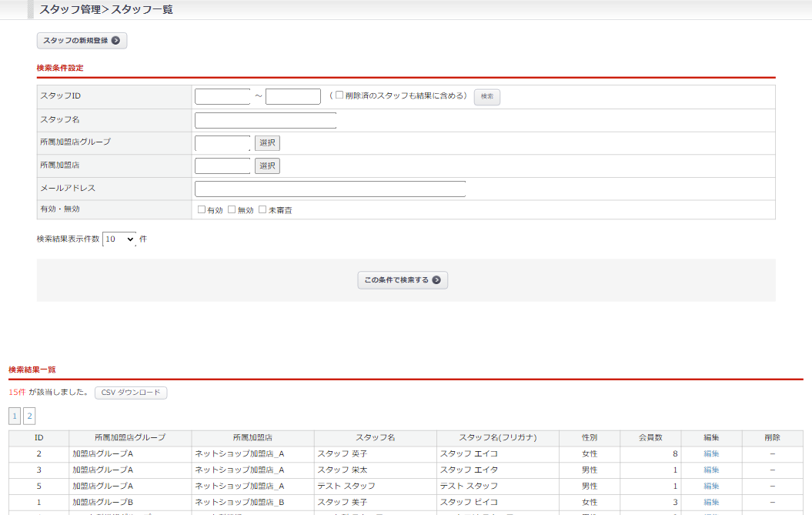Click the スタッフID start input field
812x515 pixels.
222,96
